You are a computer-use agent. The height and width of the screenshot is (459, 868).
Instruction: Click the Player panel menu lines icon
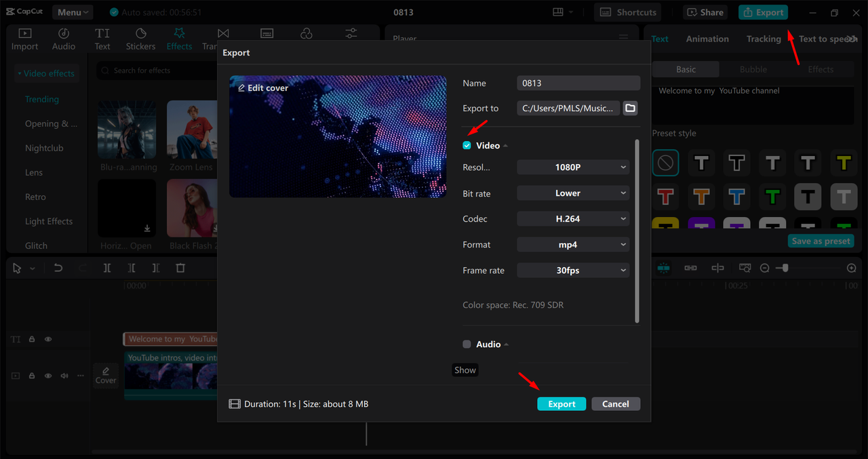623,38
